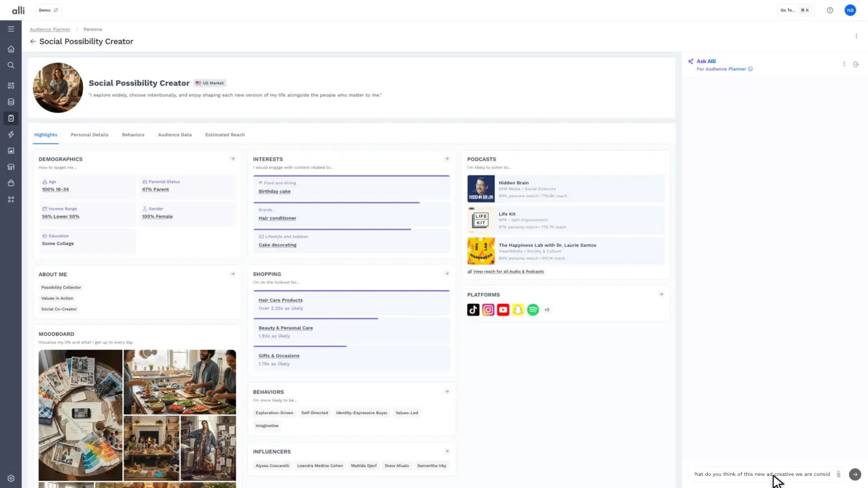Viewport: 868px width, 488px height.
Task: Click the help question mark icon
Action: point(830,10)
